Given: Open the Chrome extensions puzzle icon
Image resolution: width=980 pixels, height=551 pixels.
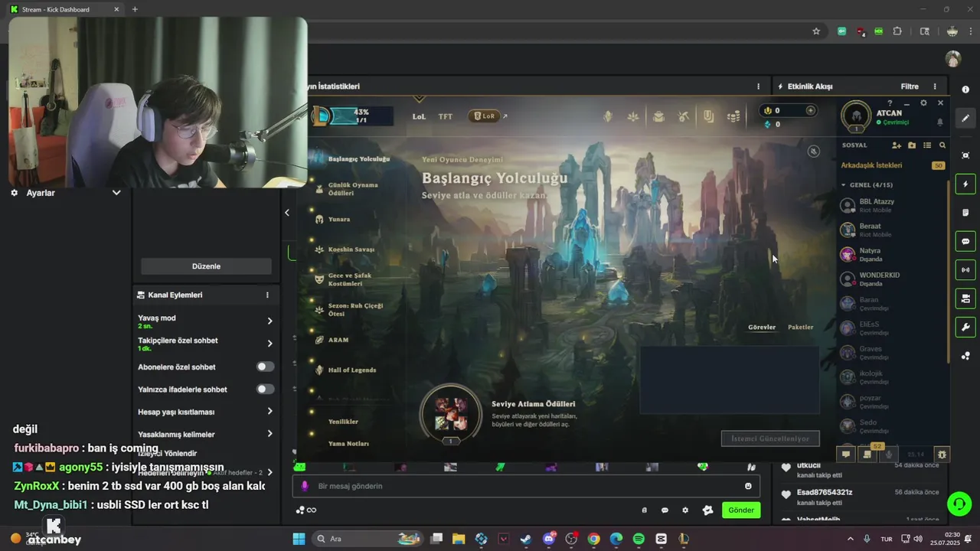Looking at the screenshot, I should click(897, 31).
